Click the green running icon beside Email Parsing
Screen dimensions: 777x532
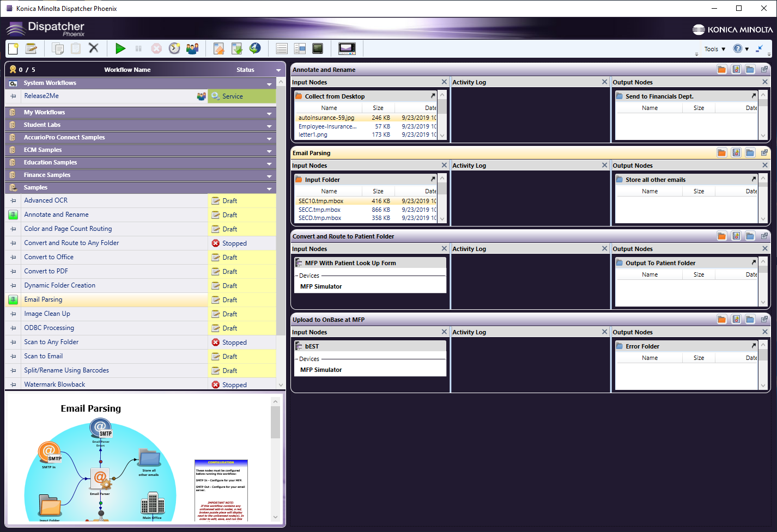point(13,299)
